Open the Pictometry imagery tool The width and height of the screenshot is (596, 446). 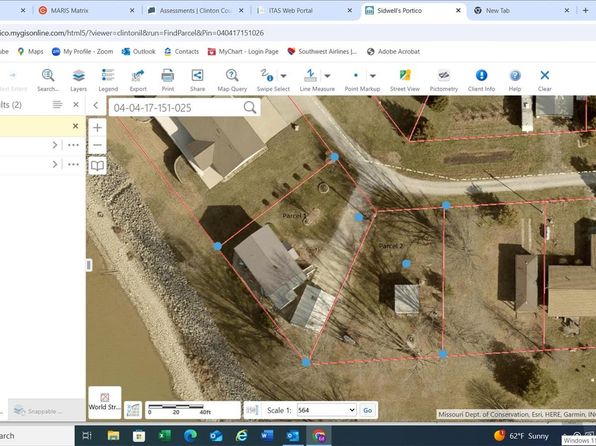coord(444,80)
